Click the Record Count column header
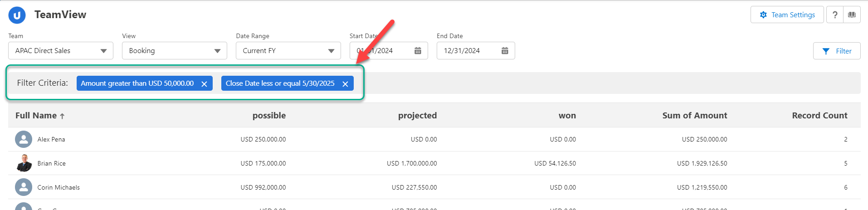 pos(819,116)
